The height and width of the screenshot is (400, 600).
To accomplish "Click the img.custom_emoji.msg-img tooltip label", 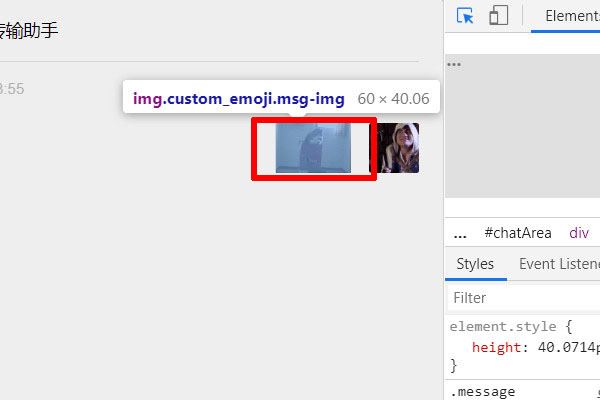I will pyautogui.click(x=238, y=99).
